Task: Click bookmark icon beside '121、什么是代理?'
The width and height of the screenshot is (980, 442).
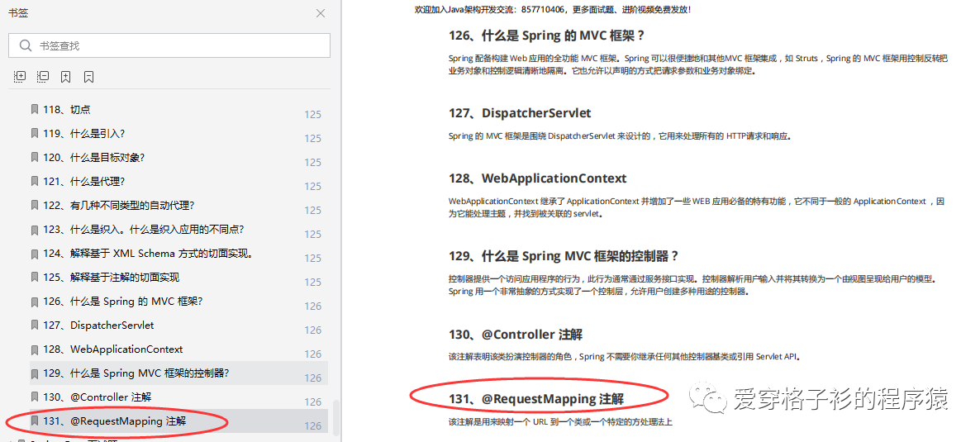Action: pos(35,181)
